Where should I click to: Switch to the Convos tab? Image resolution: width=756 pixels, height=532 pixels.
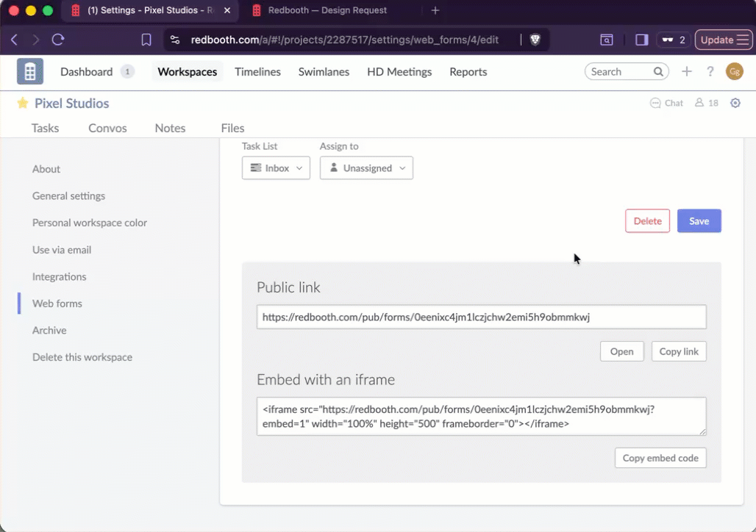pyautogui.click(x=107, y=128)
